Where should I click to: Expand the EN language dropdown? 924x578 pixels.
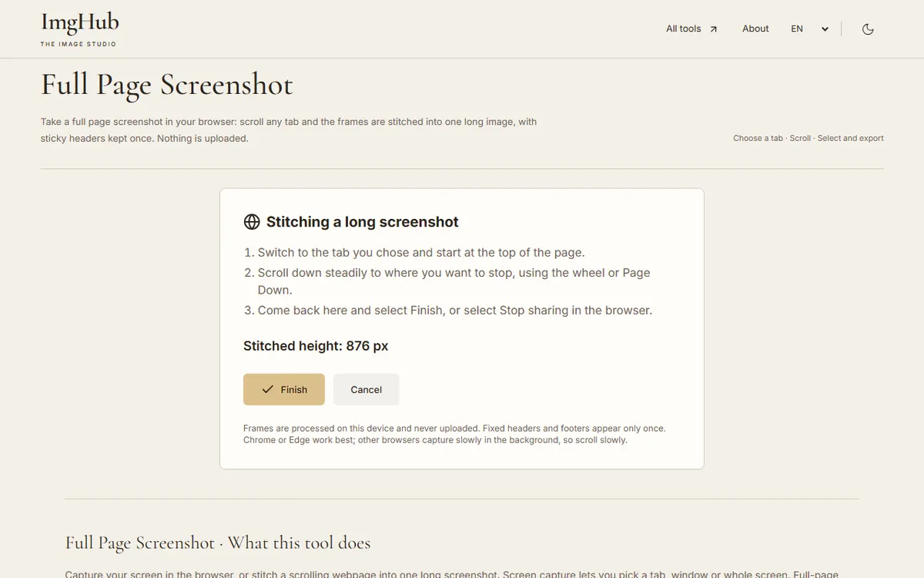pos(809,29)
